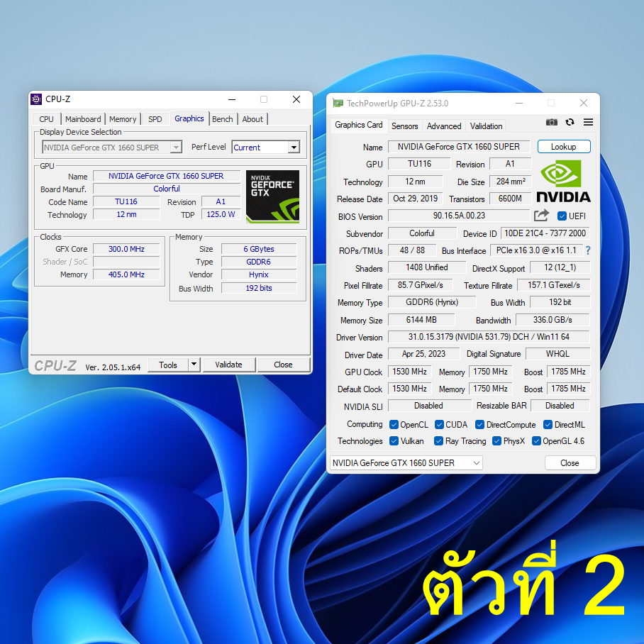Screen dimensions: 644x644
Task: Toggle the Ray Tracing checkbox
Action: [439, 441]
